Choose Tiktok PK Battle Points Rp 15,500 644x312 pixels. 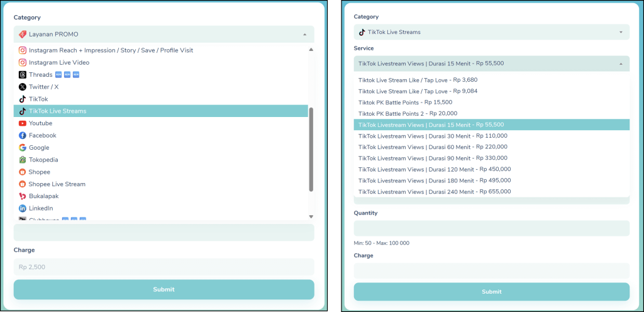405,102
